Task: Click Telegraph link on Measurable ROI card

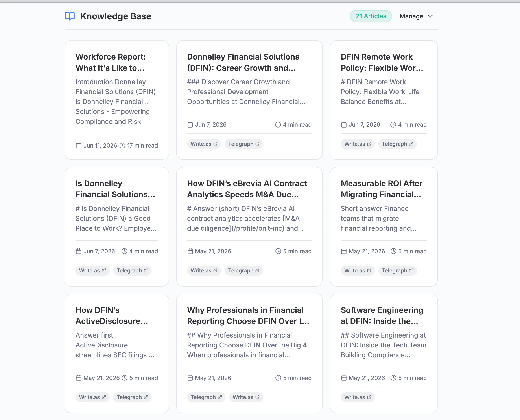Action: pyautogui.click(x=397, y=270)
